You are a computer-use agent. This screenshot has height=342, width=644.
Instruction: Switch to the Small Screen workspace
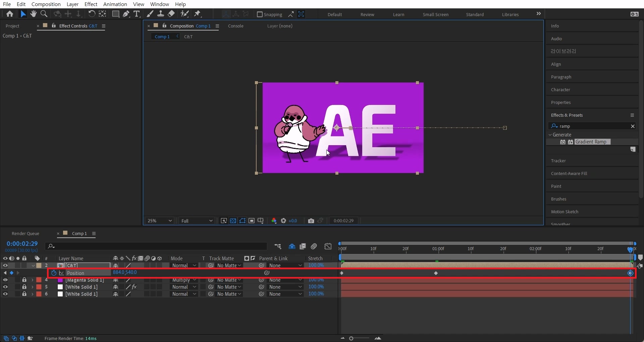[435, 14]
